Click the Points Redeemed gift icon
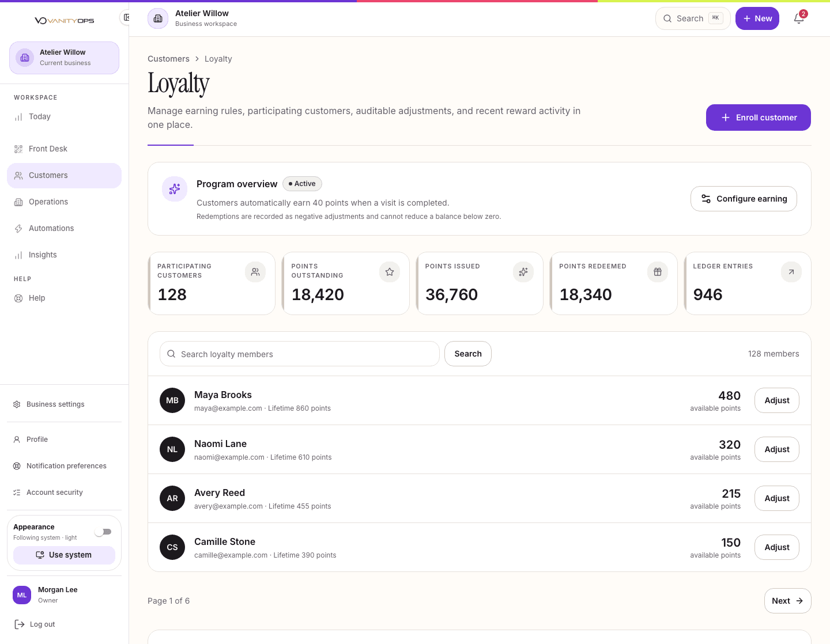This screenshot has height=644, width=830. (x=658, y=272)
